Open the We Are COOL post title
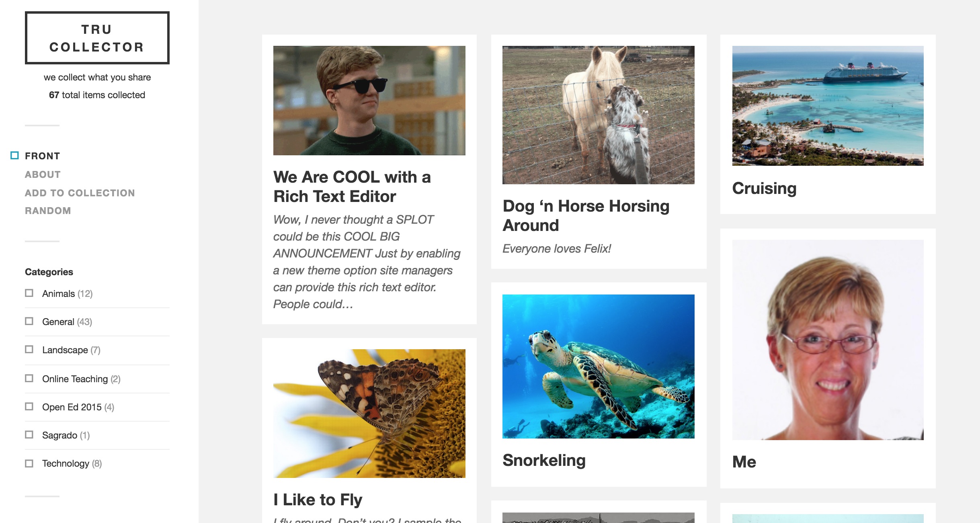980x523 pixels. [352, 187]
